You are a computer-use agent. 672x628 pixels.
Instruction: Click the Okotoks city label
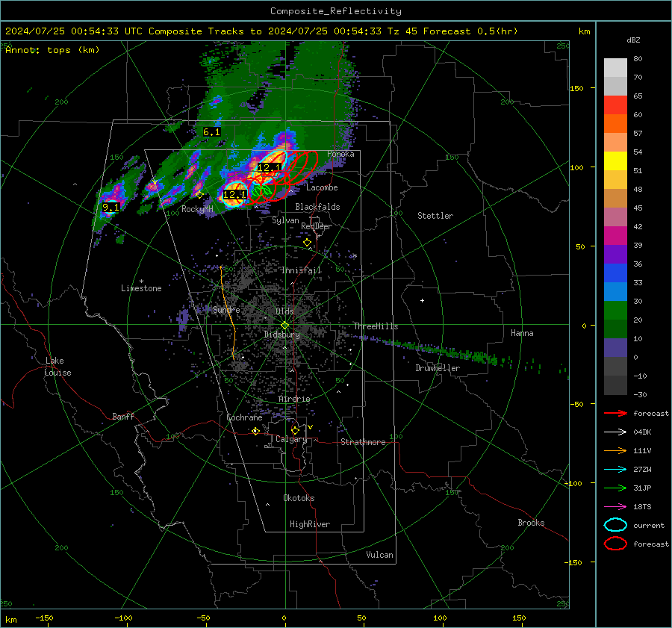coord(299,498)
